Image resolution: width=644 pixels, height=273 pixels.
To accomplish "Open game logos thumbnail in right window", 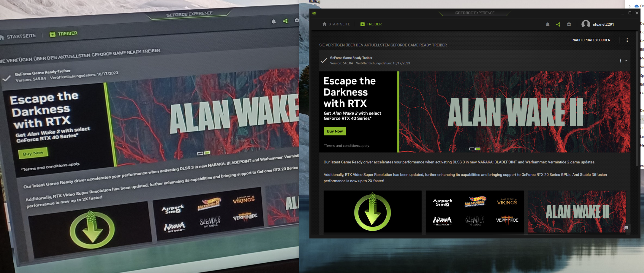I will tap(475, 212).
